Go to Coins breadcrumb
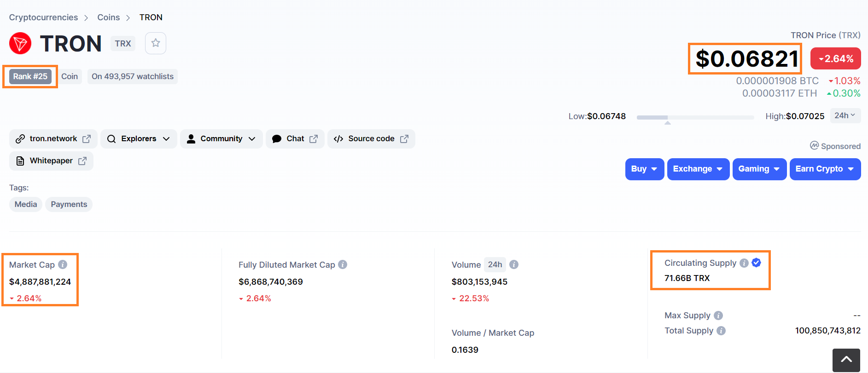 108,17
